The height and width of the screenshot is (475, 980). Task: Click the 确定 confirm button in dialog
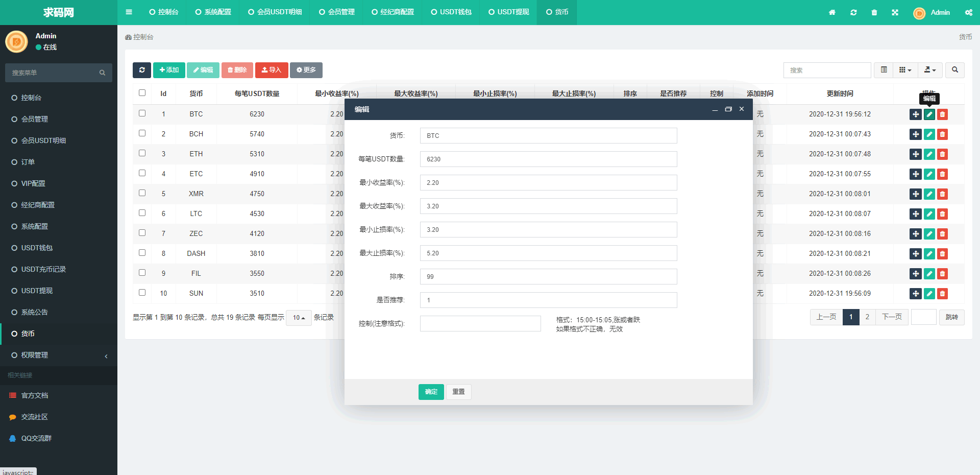pos(431,392)
